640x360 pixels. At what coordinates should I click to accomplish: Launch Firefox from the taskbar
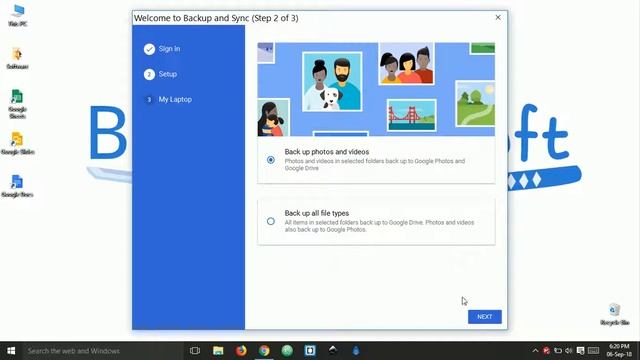click(x=241, y=351)
